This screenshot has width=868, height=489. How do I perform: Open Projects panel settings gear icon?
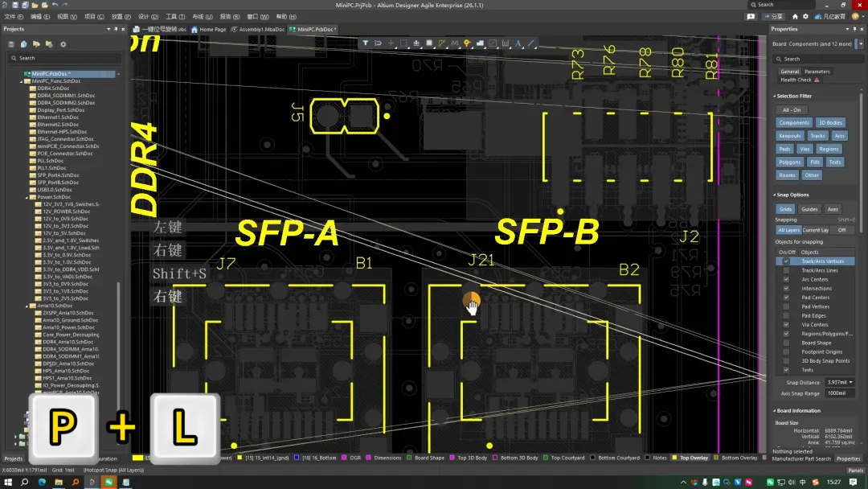[x=63, y=44]
